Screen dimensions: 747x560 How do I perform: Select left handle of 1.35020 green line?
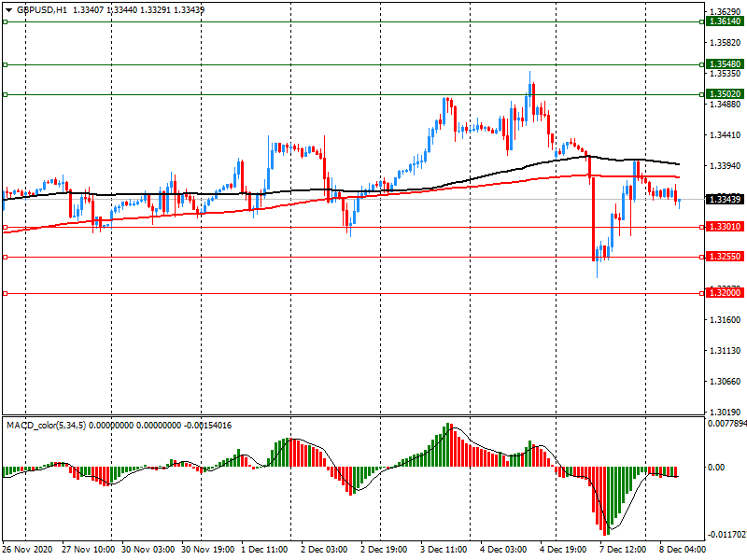coord(5,94)
